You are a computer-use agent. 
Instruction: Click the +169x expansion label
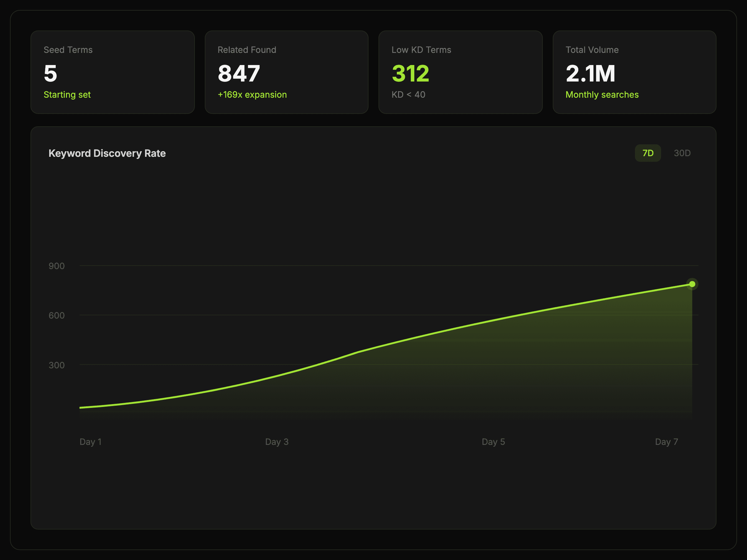click(x=252, y=95)
